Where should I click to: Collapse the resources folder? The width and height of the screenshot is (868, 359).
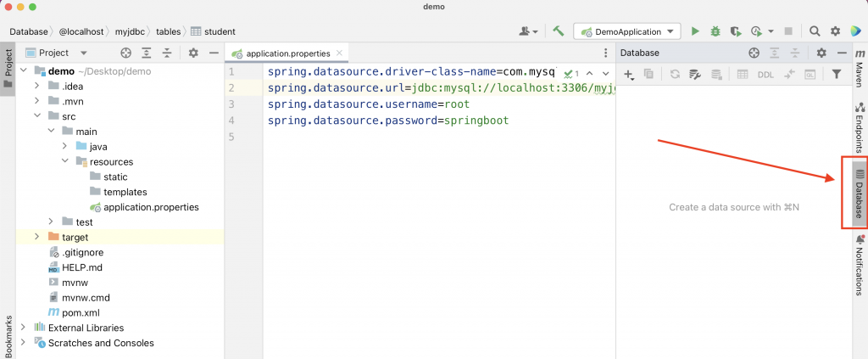click(64, 161)
